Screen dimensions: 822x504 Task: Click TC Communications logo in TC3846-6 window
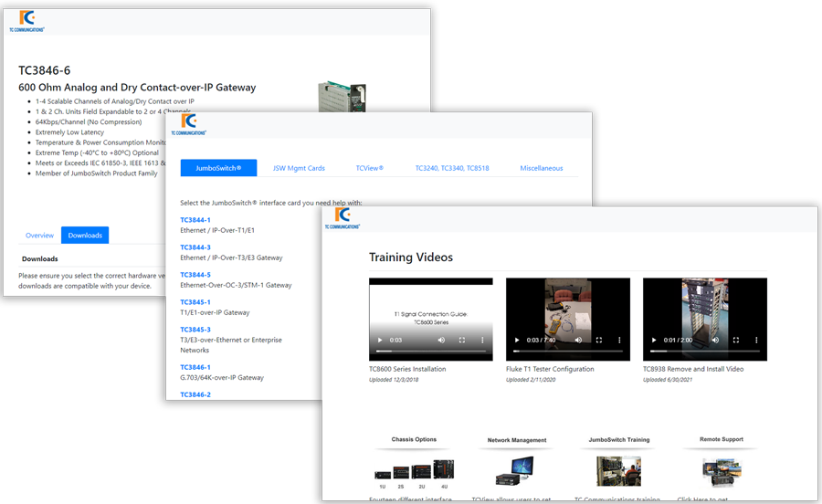tap(26, 21)
